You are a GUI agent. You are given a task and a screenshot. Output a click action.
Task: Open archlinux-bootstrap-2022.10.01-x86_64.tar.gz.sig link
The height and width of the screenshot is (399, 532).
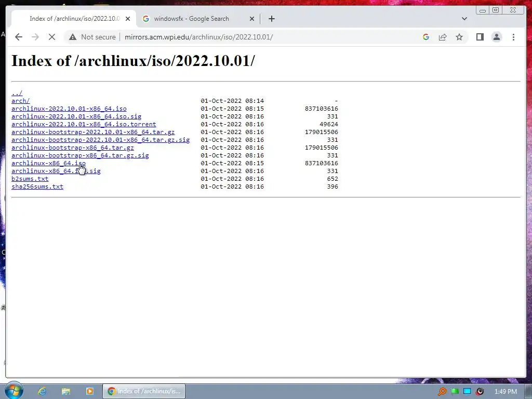click(100, 140)
